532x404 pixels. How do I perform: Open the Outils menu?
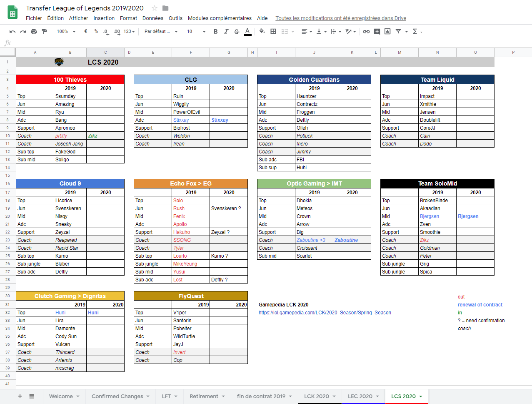[175, 18]
